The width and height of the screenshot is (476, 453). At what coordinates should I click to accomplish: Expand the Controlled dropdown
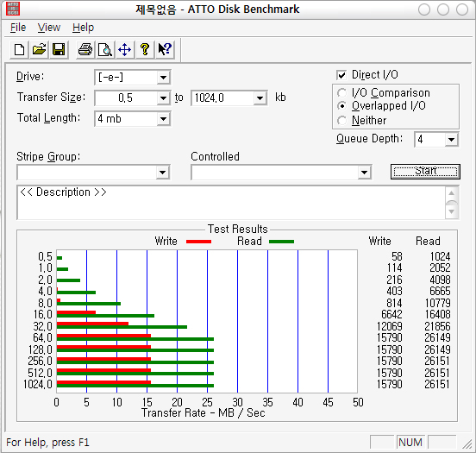(x=364, y=173)
